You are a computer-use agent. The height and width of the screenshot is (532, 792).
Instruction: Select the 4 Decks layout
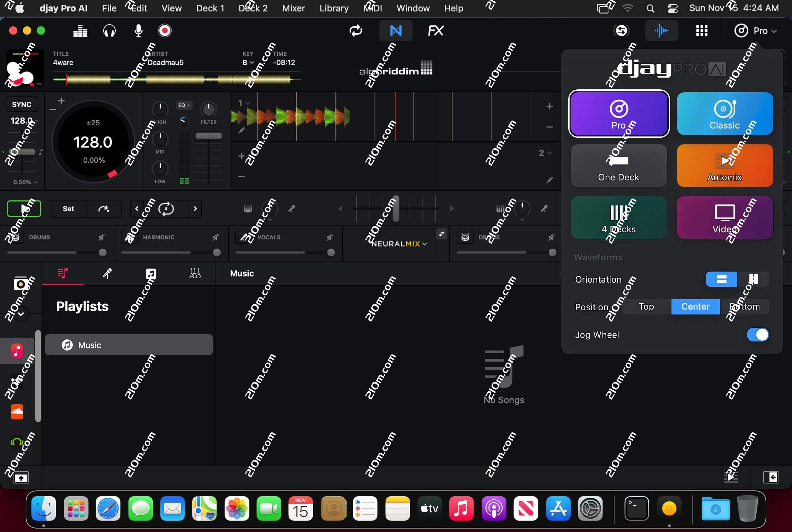(x=619, y=218)
